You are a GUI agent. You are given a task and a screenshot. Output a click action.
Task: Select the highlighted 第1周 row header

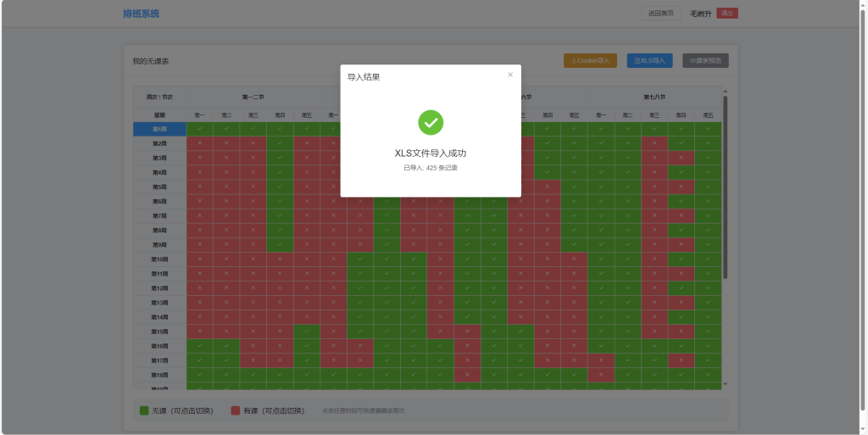click(x=159, y=129)
